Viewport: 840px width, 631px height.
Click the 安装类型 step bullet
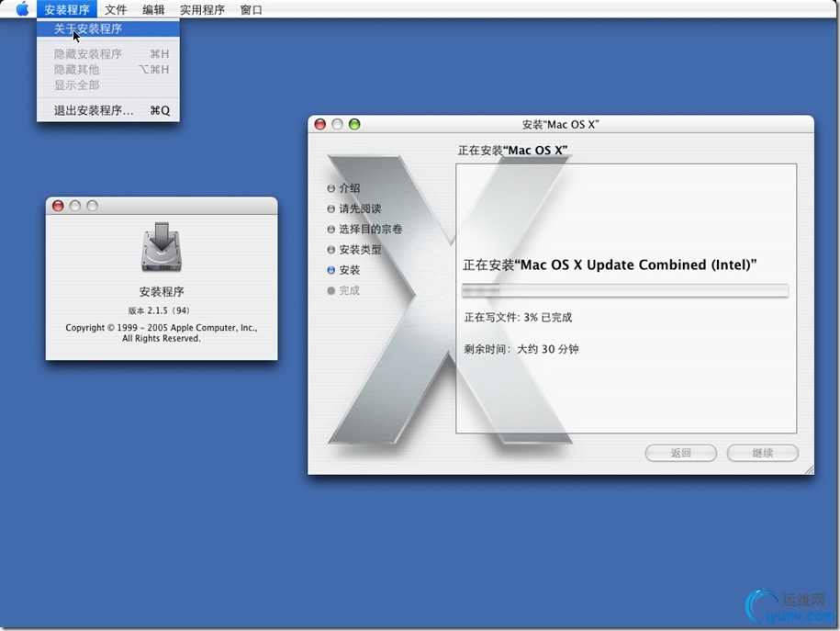click(x=331, y=250)
